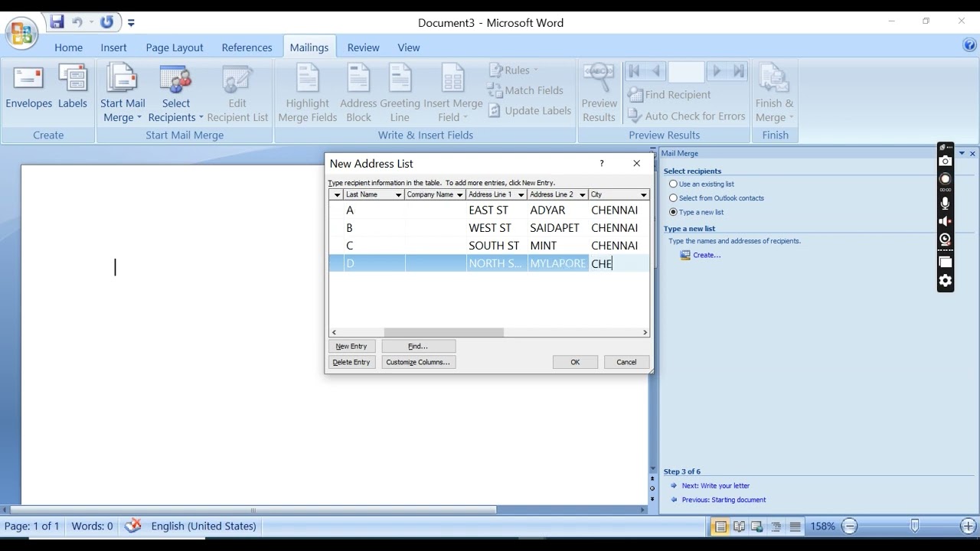The width and height of the screenshot is (980, 551).
Task: Go to first record arrow
Action: click(634, 71)
